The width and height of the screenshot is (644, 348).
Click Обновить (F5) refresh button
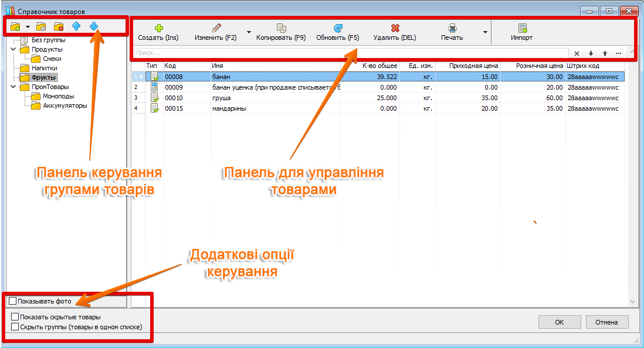tap(338, 32)
